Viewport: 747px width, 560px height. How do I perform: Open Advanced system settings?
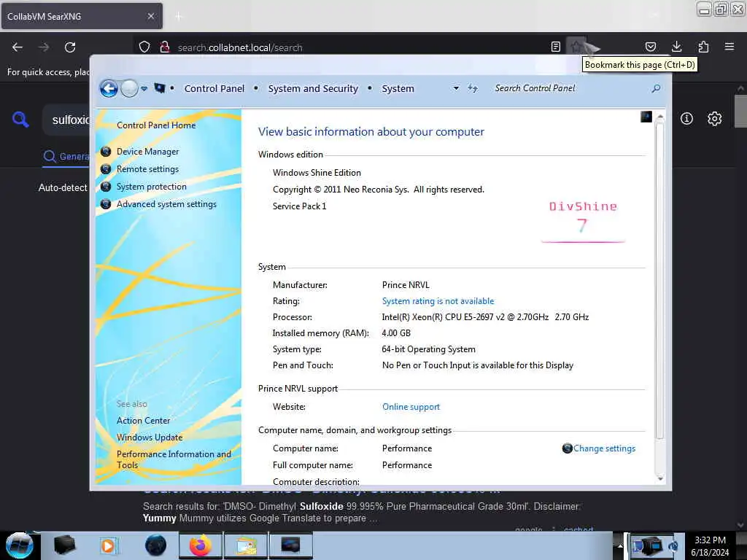pos(166,204)
